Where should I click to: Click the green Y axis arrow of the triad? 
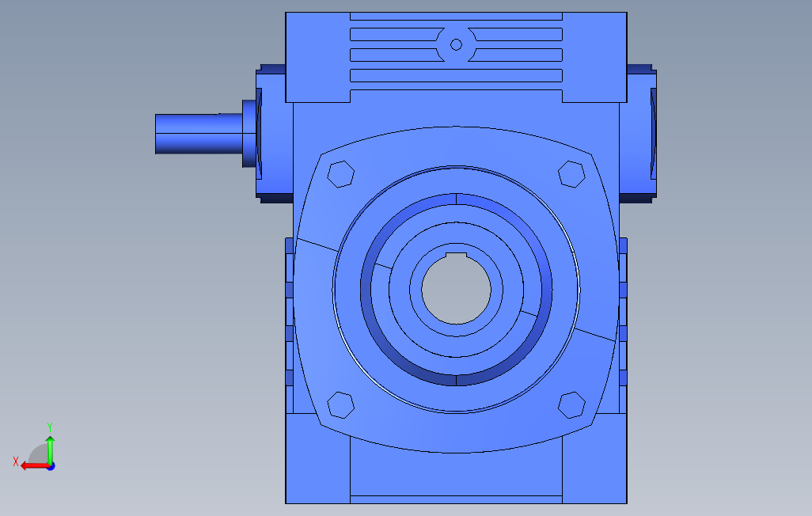tap(50, 450)
